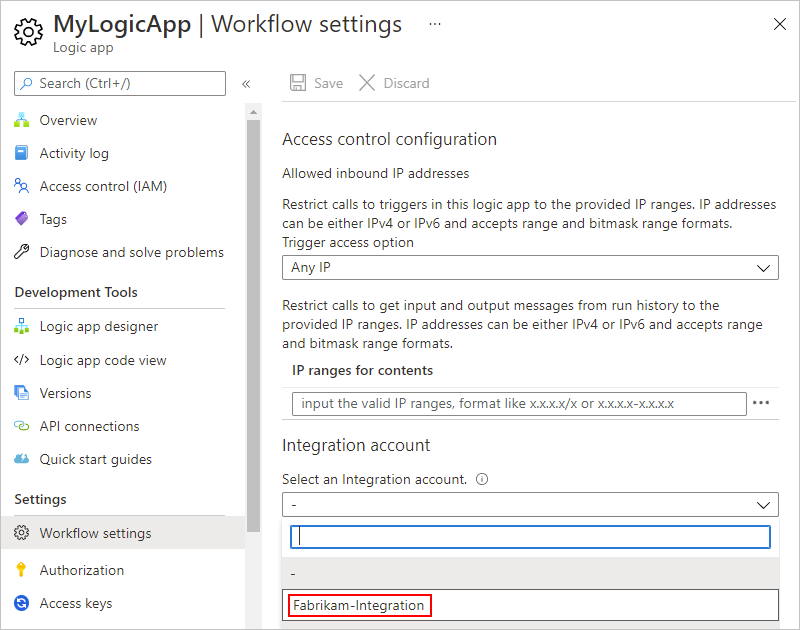Screen dimensions: 800x630
Task: Select API connections in sidebar
Action: [103, 426]
